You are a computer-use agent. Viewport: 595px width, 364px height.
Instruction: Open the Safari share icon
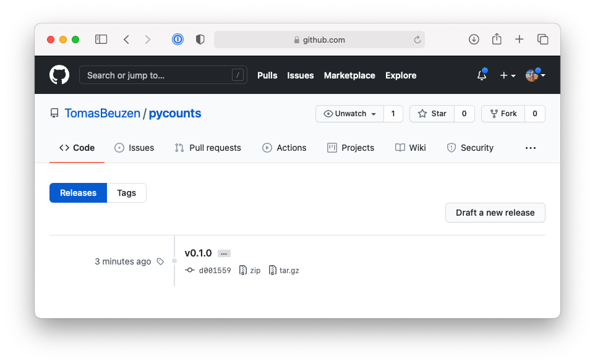[497, 39]
